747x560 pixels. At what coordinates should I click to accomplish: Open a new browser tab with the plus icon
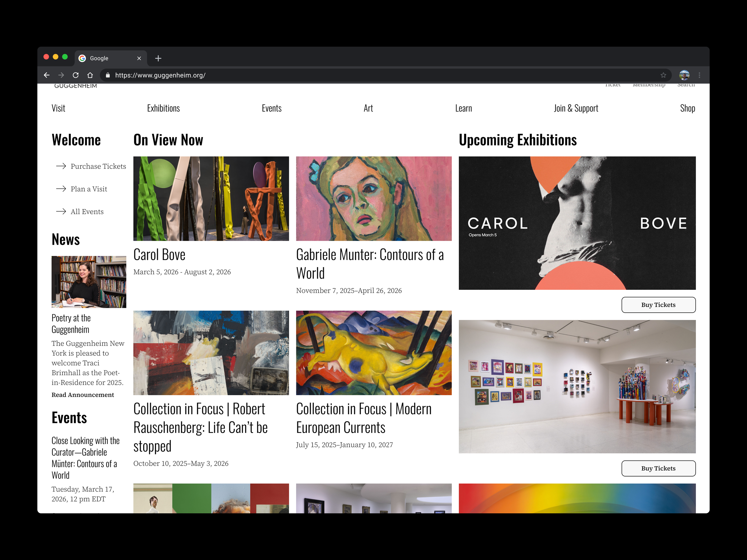158,58
